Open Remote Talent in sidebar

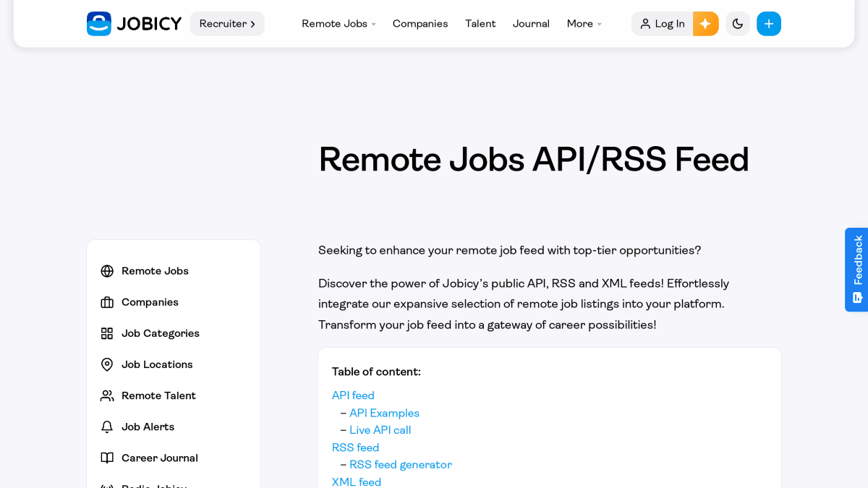(x=158, y=395)
